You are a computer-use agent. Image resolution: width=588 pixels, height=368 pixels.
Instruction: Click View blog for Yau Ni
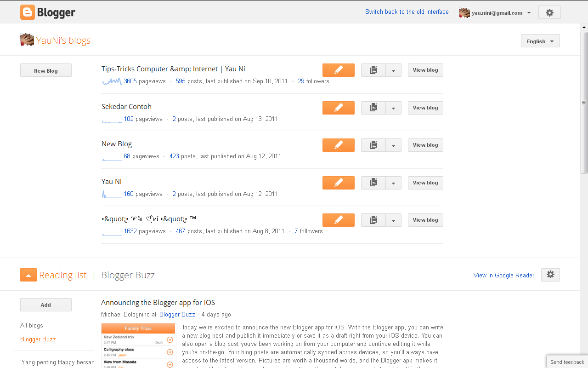(x=425, y=183)
